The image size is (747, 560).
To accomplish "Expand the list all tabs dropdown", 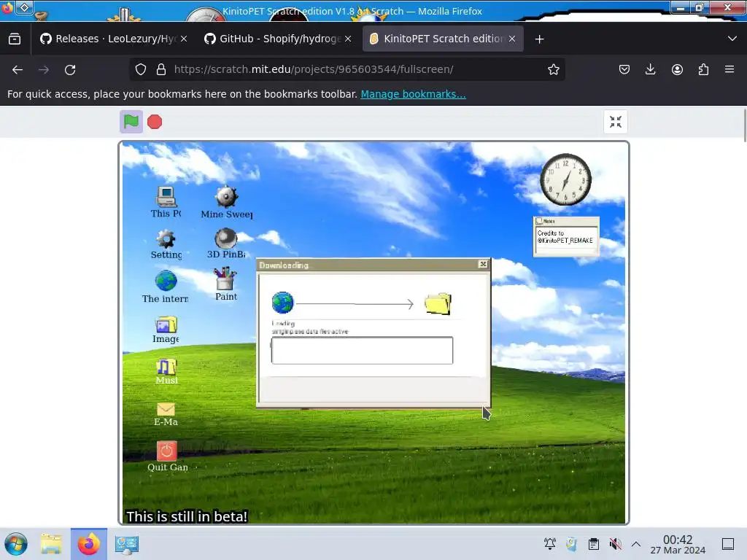I will [x=732, y=39].
